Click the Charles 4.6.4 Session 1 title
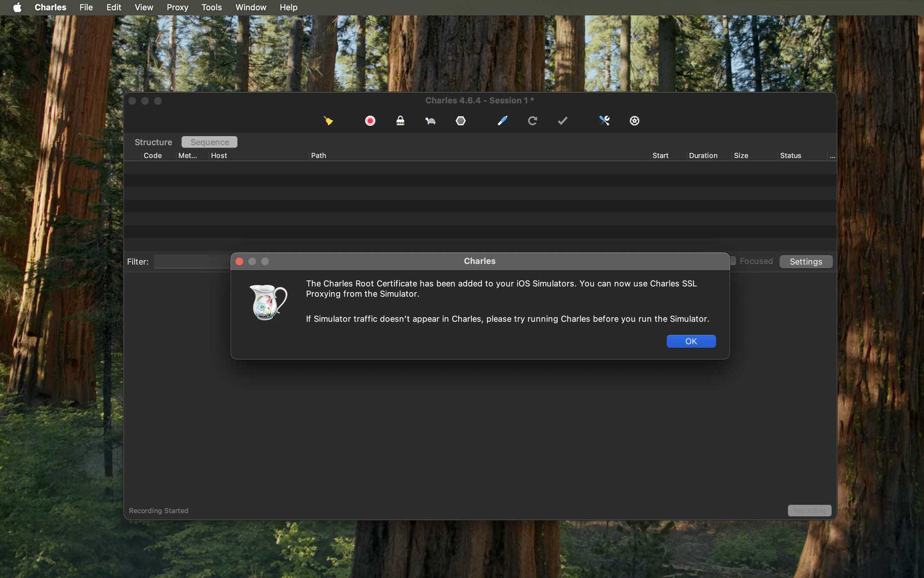Image resolution: width=924 pixels, height=578 pixels. pyautogui.click(x=480, y=101)
